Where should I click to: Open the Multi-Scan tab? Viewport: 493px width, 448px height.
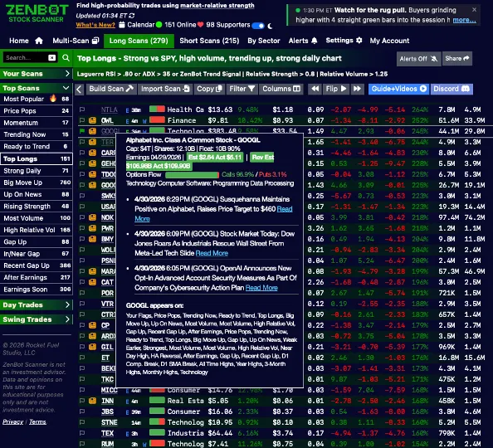[76, 41]
